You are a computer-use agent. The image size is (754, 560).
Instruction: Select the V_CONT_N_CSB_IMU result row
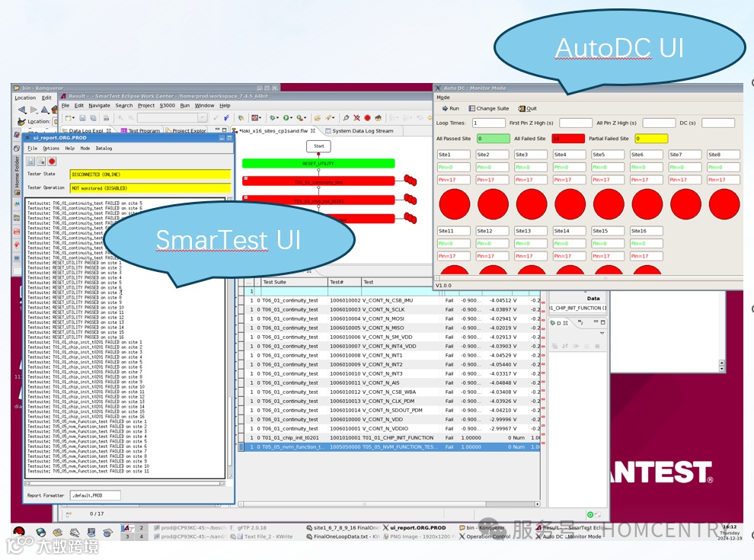[389, 300]
